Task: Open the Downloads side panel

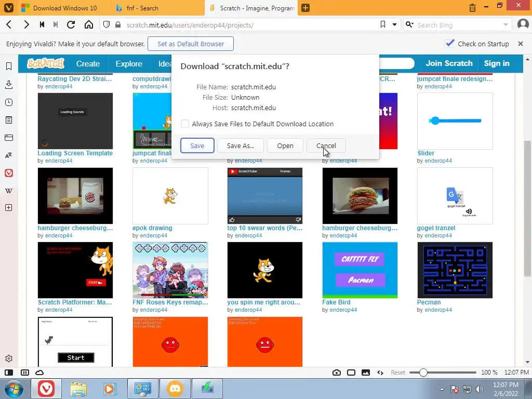Action: pyautogui.click(x=9, y=85)
